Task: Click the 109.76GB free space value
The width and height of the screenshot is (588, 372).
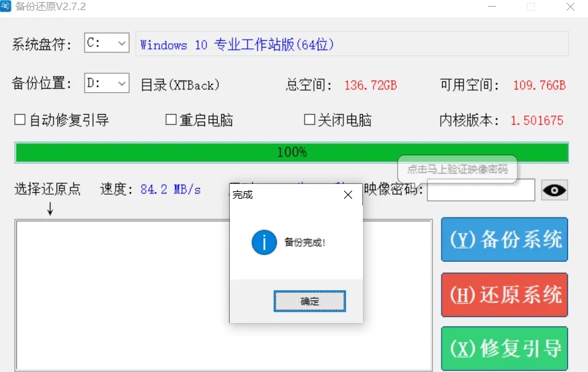Action: coord(539,85)
